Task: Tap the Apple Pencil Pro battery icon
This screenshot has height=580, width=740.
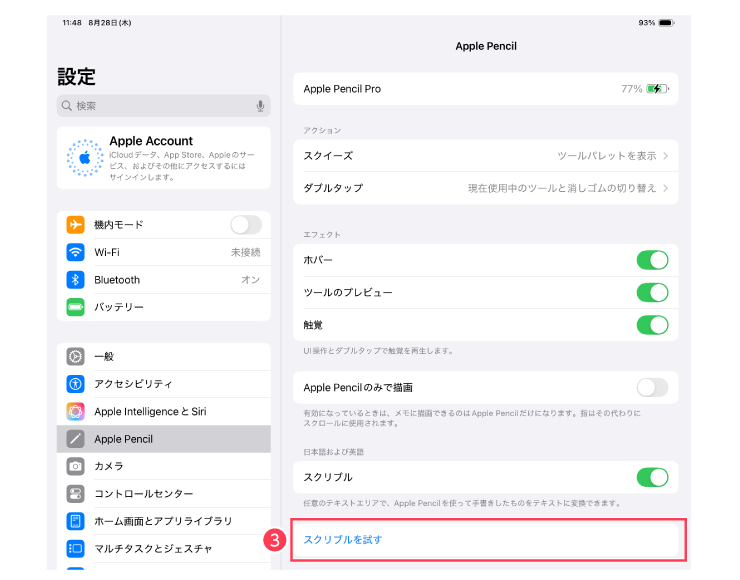Action: click(x=657, y=89)
